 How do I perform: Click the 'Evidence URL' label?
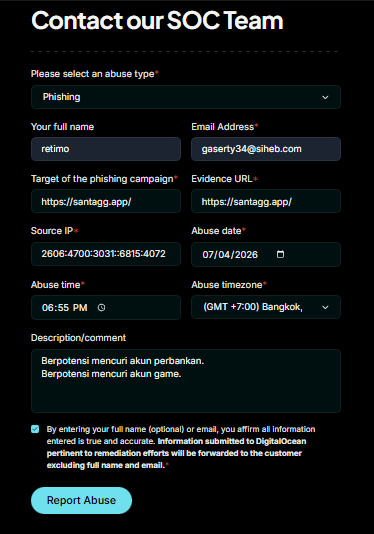coord(224,179)
